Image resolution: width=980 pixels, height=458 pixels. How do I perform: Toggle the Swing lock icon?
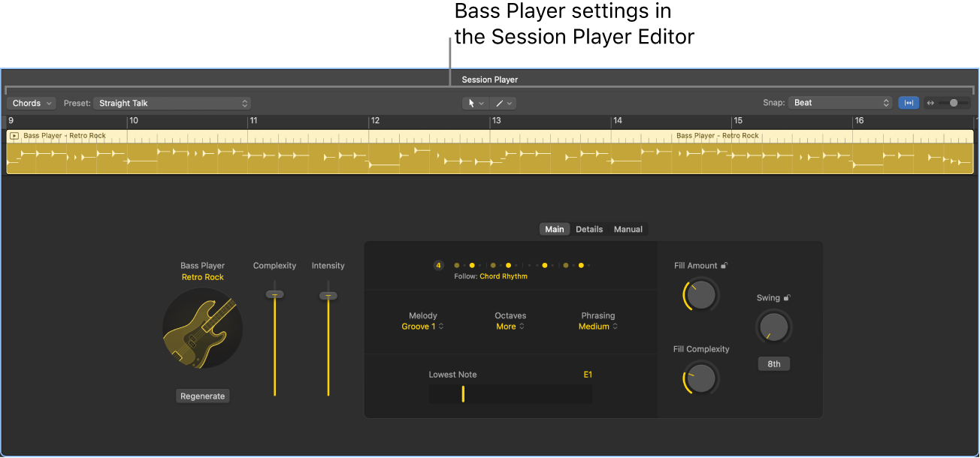pyautogui.click(x=787, y=298)
